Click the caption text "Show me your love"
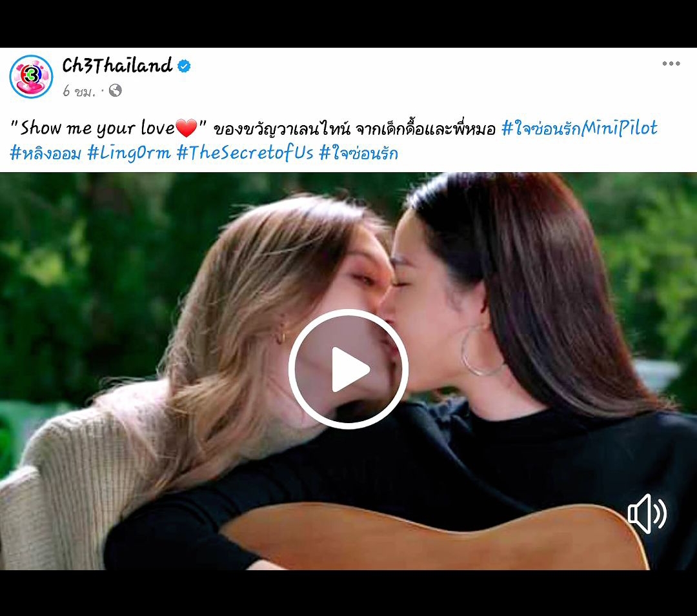This screenshot has width=697, height=616. point(98,128)
